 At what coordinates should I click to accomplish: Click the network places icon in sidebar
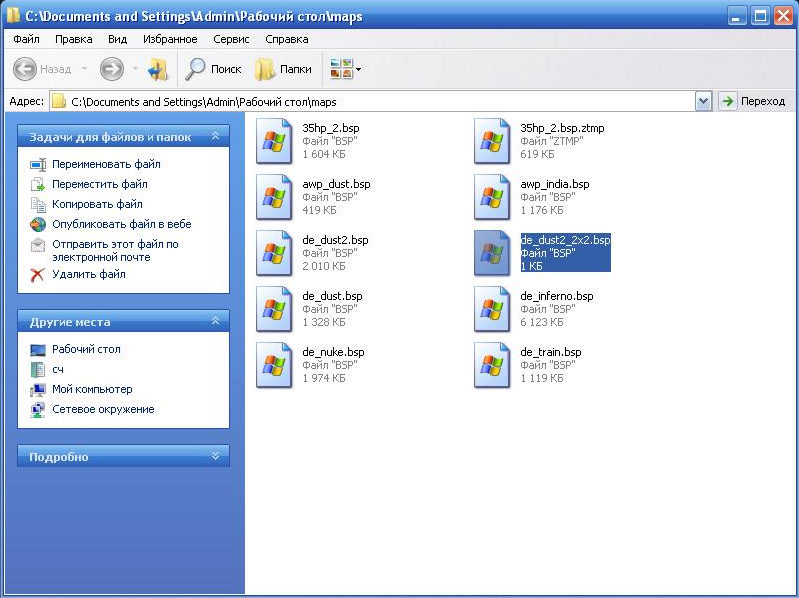(38, 410)
